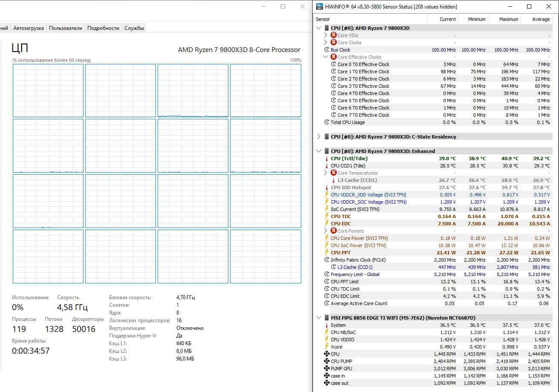Click the CPU speed value 4,58 ГГц
The width and height of the screenshot is (559, 392).
pos(72,307)
